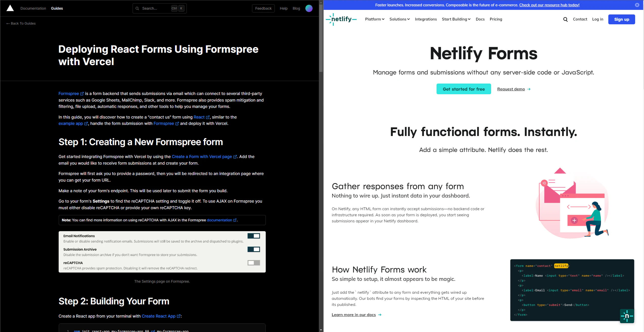Click external link icon after React link
The height and width of the screenshot is (332, 644).
(208, 117)
